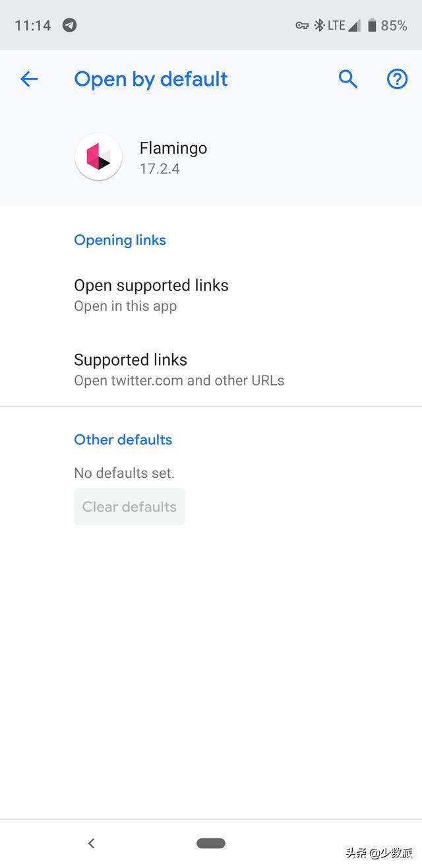Screen dimensions: 422x868
Task: Tap the back arrow in header
Action: pyautogui.click(x=29, y=79)
